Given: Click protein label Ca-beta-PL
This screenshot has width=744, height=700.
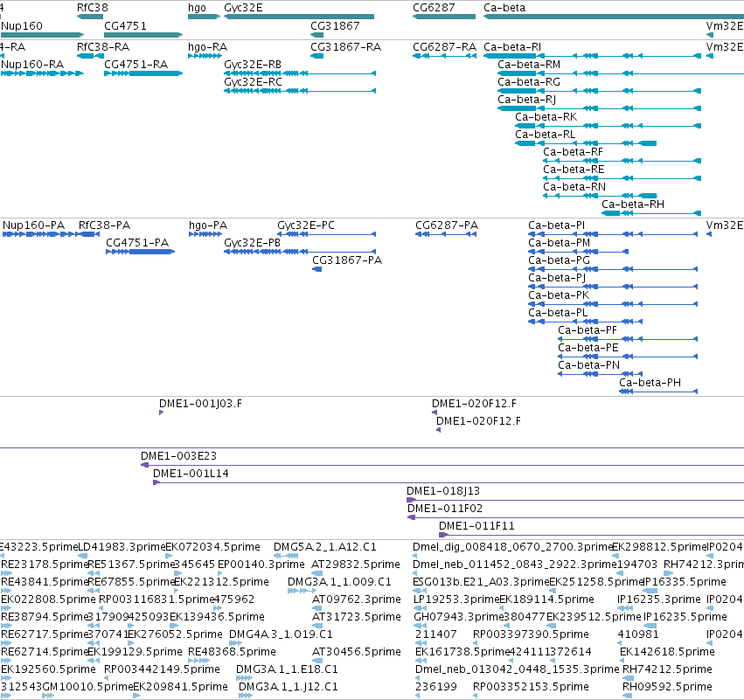Looking at the screenshot, I should (x=558, y=313).
